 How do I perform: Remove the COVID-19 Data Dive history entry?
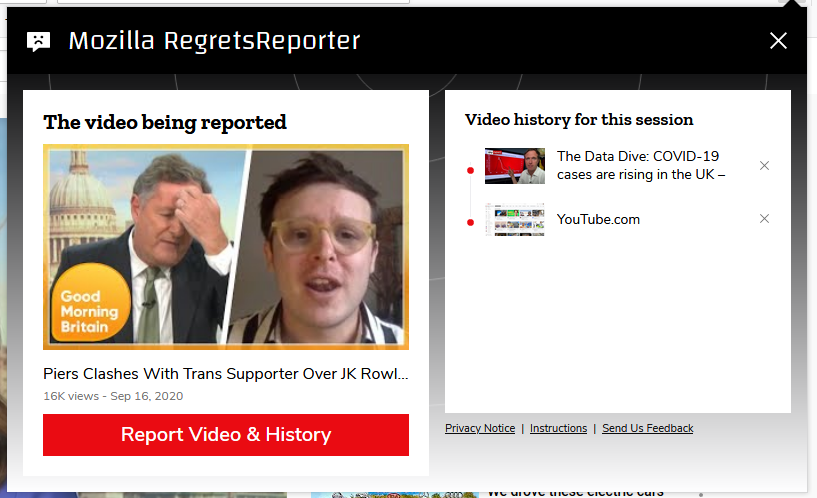point(764,166)
